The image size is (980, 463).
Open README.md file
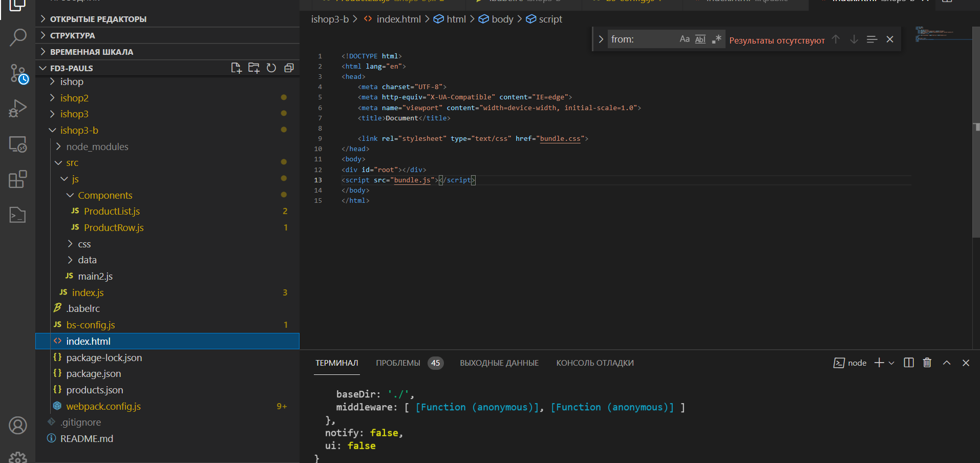pos(167,438)
